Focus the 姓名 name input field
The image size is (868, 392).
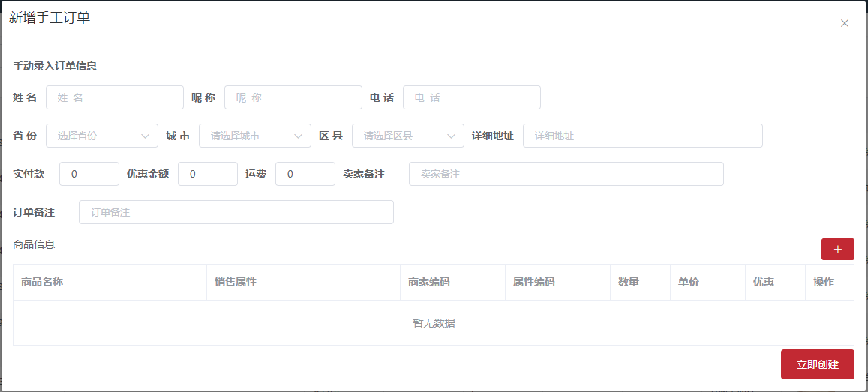[x=115, y=97]
